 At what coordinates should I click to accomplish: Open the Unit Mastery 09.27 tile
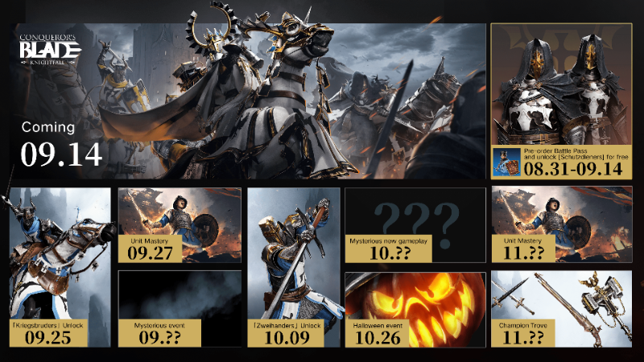pos(180,225)
